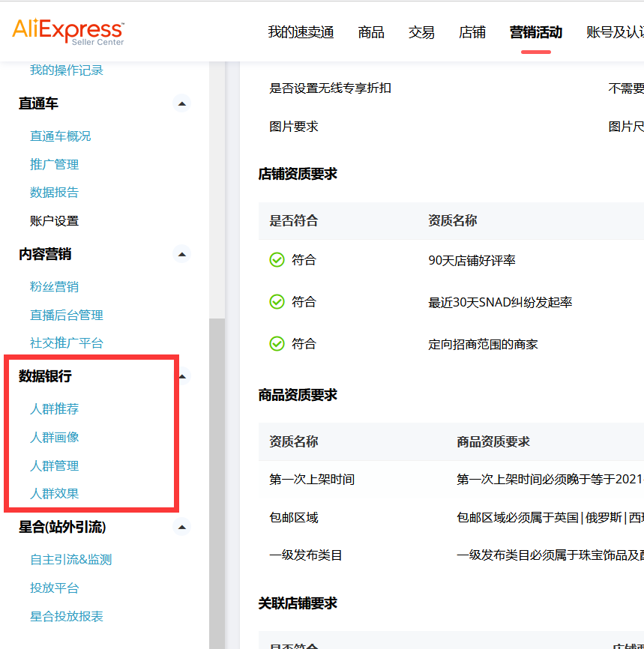Select the 包邮区域 row label
This screenshot has width=644, height=649.
[294, 517]
